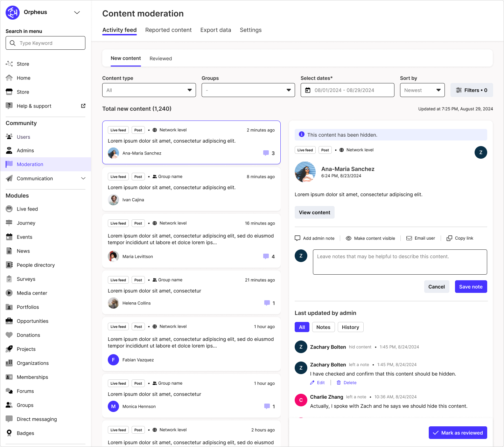Click Edit on Zachary Bolten's note
504x447 pixels.
point(317,383)
